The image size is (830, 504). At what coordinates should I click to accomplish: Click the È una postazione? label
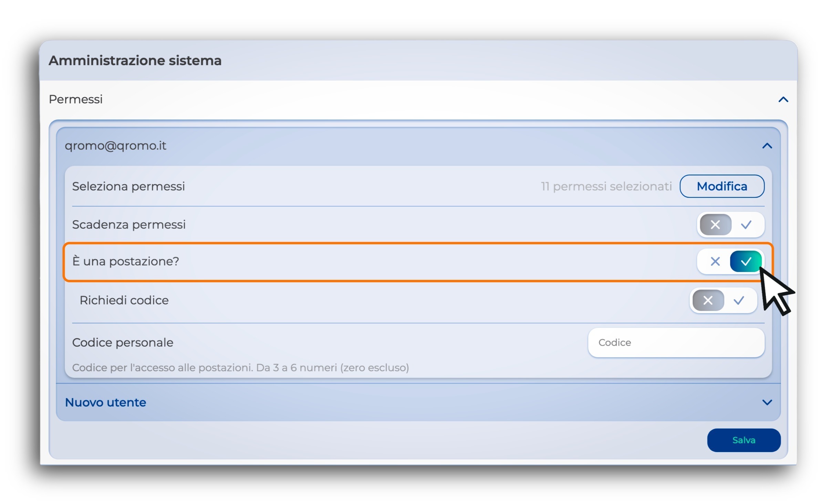(126, 261)
